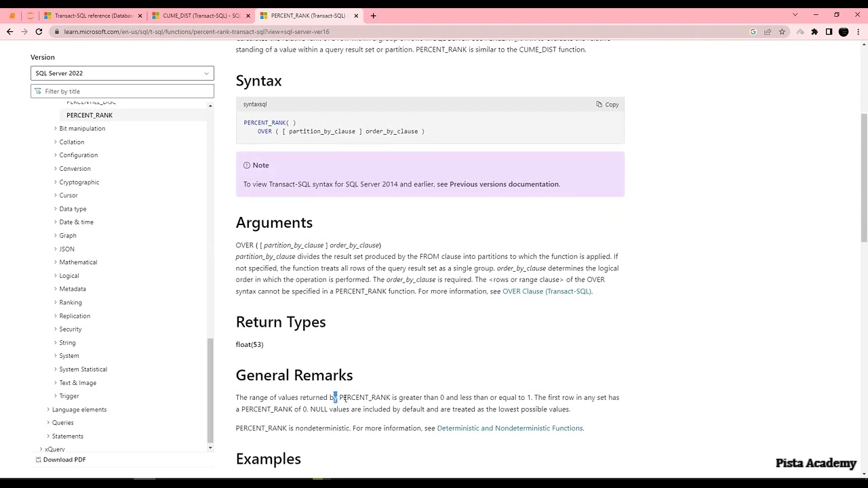Image resolution: width=868 pixels, height=488 pixels.
Task: Open the Replication tree item
Action: (75, 316)
